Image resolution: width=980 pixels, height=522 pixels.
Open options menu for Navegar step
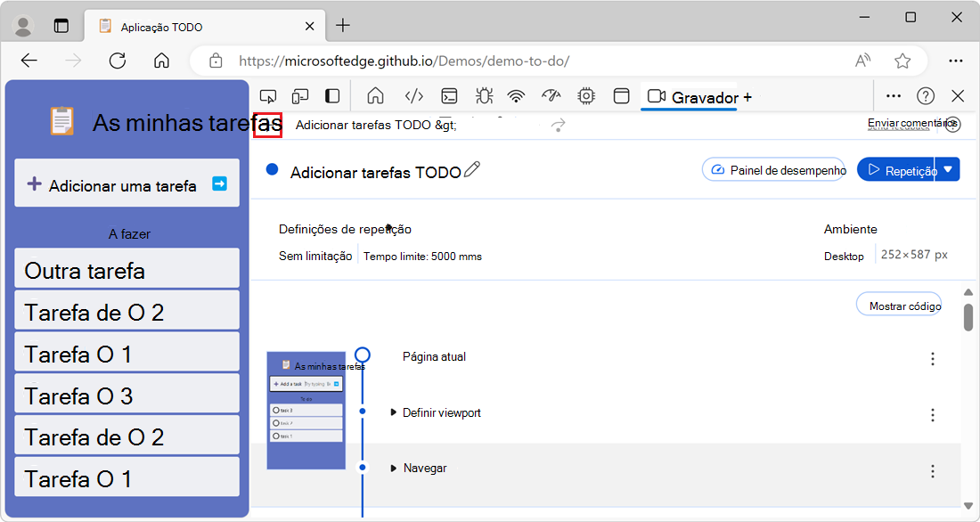click(933, 470)
